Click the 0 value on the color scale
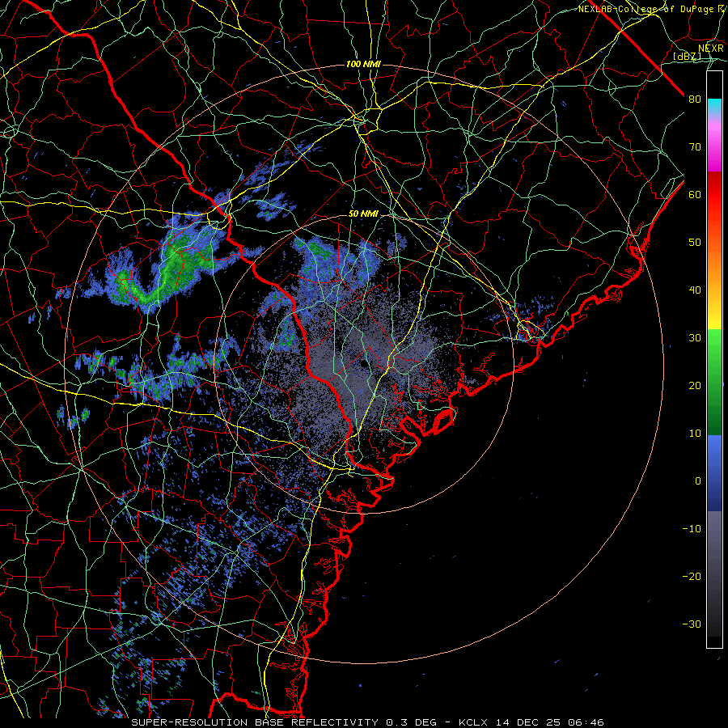Screen dimensions: 728x728 coord(698,481)
